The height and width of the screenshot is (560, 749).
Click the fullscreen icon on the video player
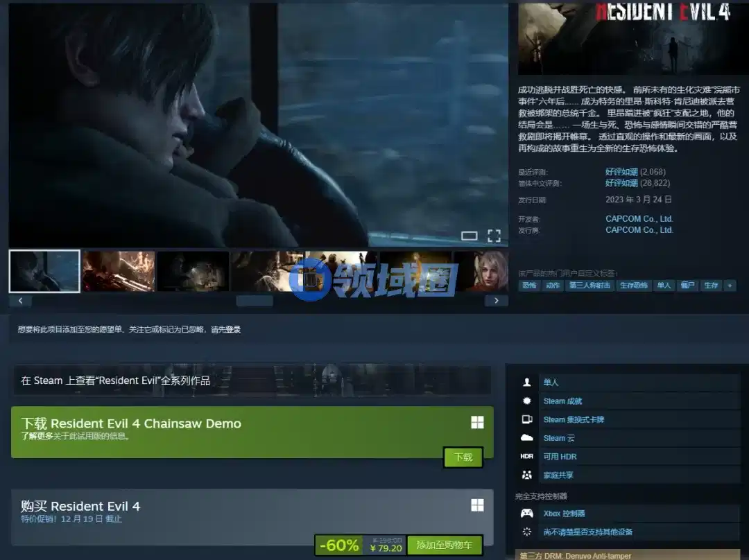pos(494,236)
